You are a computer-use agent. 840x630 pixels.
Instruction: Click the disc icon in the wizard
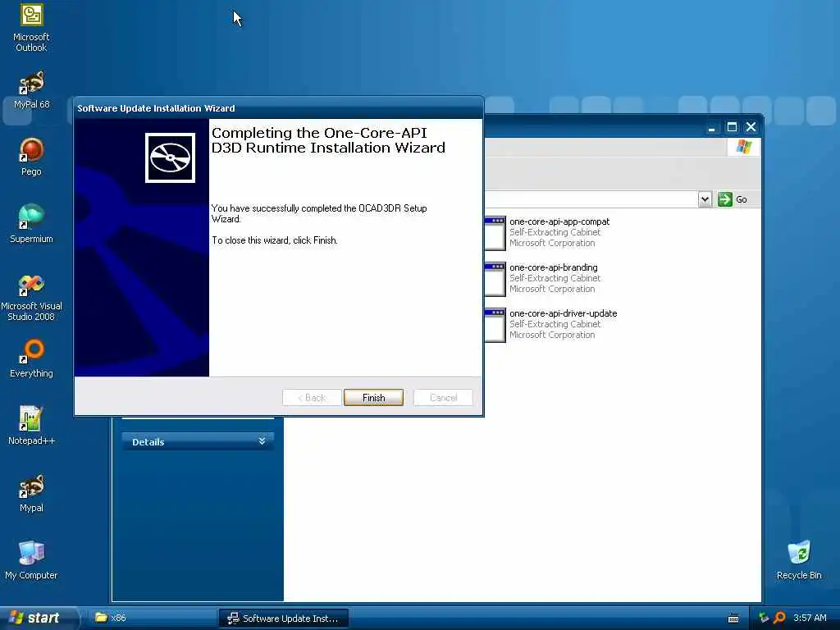(x=170, y=157)
